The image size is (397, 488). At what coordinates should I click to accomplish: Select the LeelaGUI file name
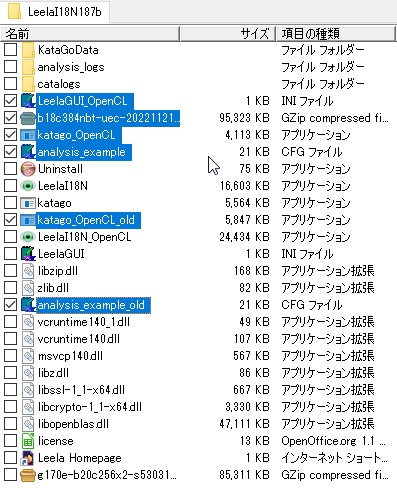pos(61,254)
